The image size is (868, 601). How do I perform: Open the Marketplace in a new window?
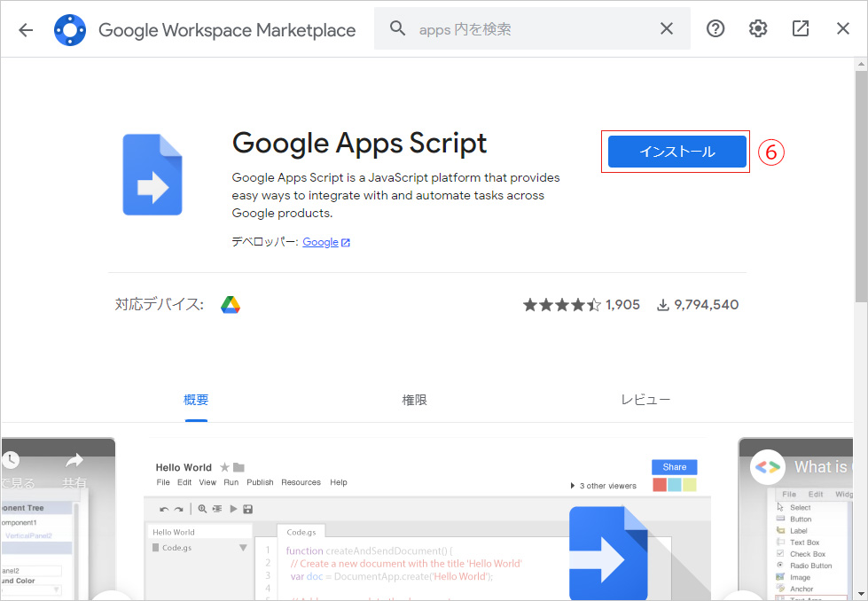pyautogui.click(x=801, y=28)
